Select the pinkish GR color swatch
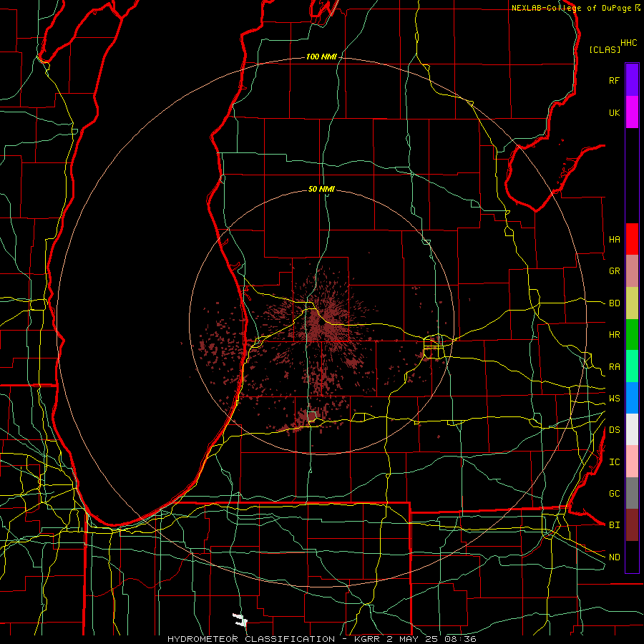This screenshot has width=644, height=644. [632, 271]
